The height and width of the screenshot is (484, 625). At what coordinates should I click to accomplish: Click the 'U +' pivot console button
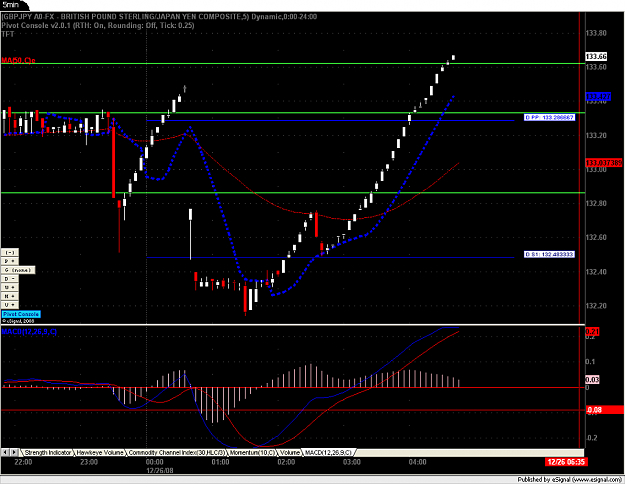tap(10, 305)
